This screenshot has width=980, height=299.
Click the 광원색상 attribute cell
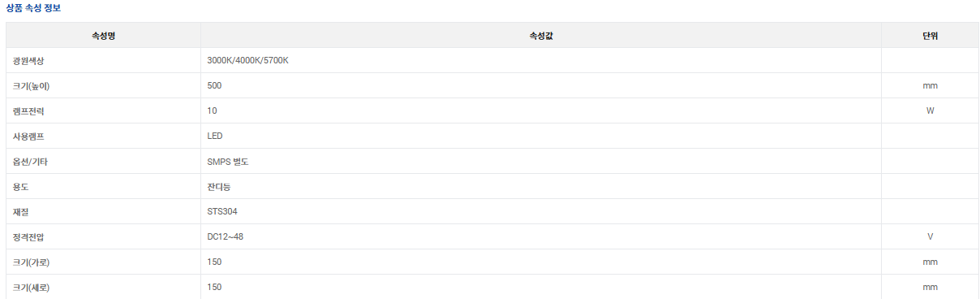pyautogui.click(x=104, y=61)
